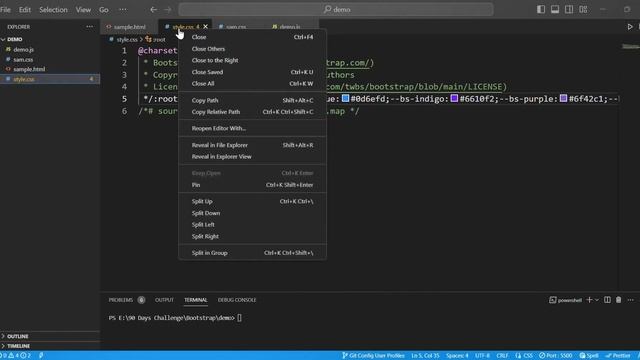Image resolution: width=640 pixels, height=360 pixels.
Task: Open the PROBLEMS panel tab
Action: pos(121,300)
